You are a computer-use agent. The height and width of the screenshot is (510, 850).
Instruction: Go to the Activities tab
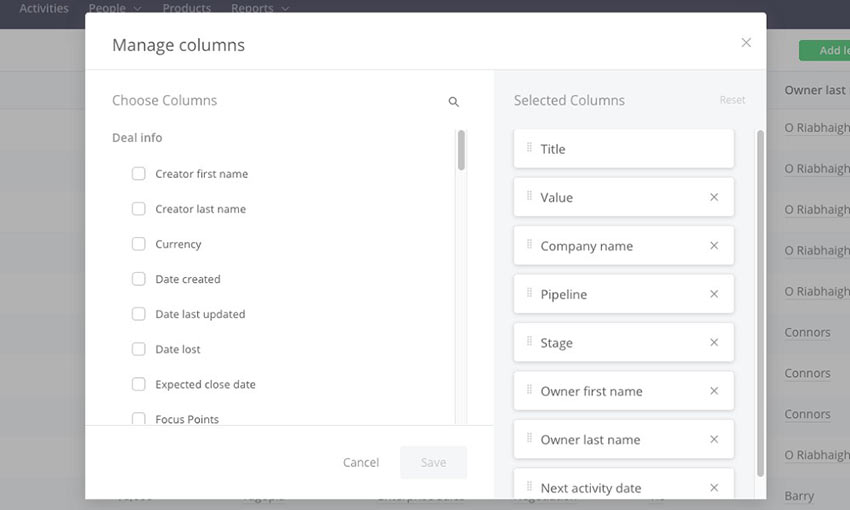pos(44,8)
